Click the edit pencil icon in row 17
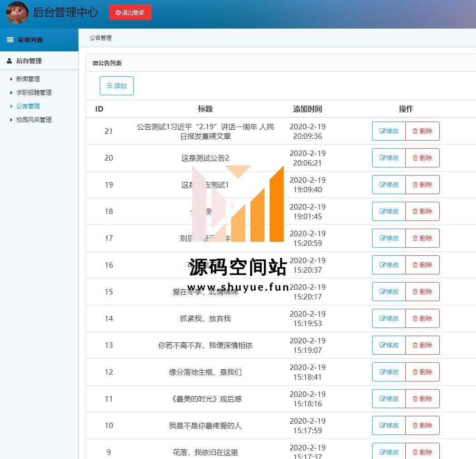The width and height of the screenshot is (476, 459). (x=382, y=238)
